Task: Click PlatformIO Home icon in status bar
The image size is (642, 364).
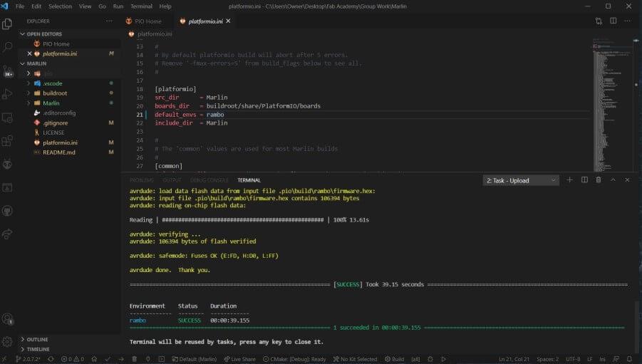Action: [x=94, y=359]
